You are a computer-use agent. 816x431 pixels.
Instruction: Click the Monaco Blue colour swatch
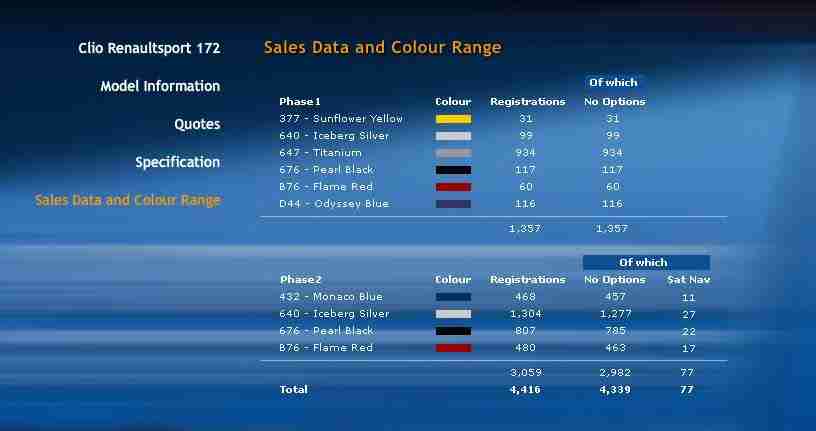[453, 297]
